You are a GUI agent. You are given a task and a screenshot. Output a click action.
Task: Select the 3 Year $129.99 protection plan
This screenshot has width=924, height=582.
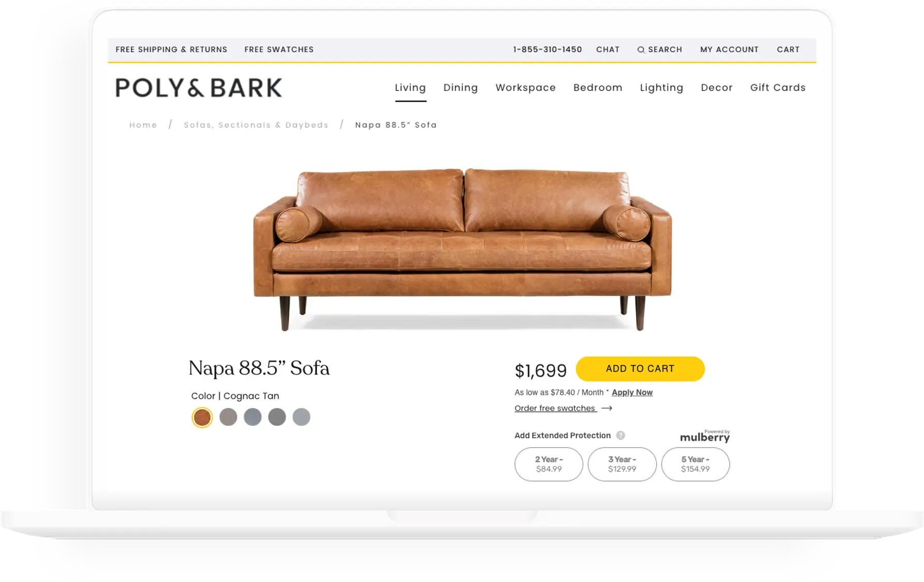[622, 464]
